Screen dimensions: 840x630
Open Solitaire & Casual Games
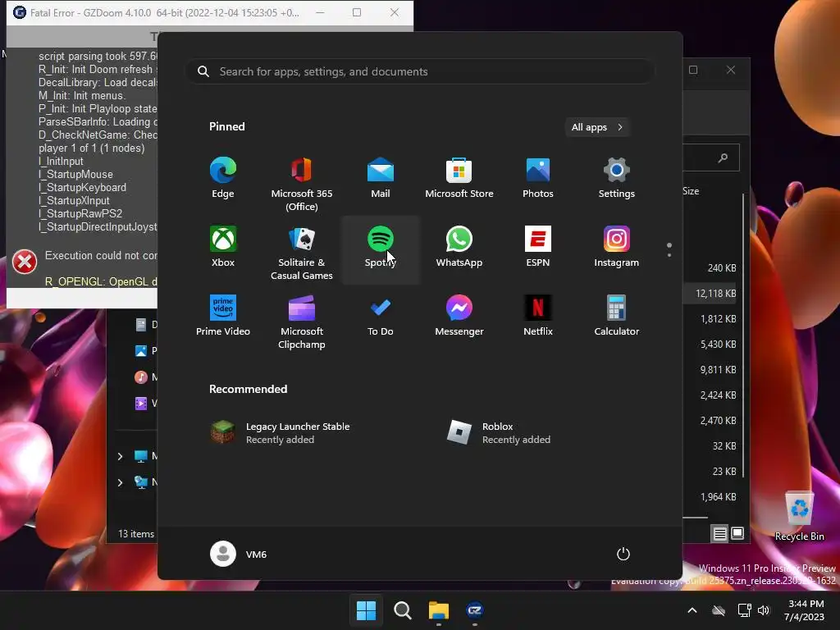coord(302,253)
